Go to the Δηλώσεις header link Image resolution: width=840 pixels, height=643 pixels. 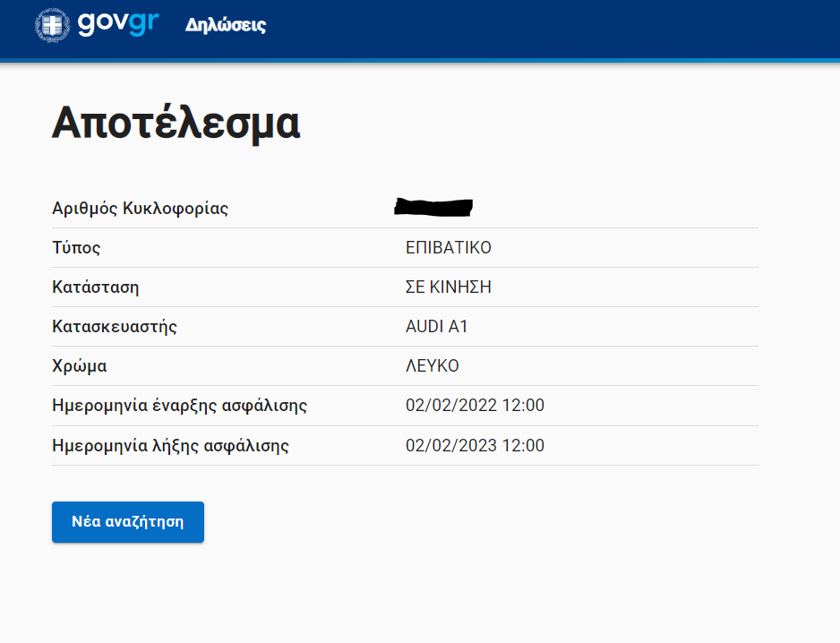coord(225,25)
